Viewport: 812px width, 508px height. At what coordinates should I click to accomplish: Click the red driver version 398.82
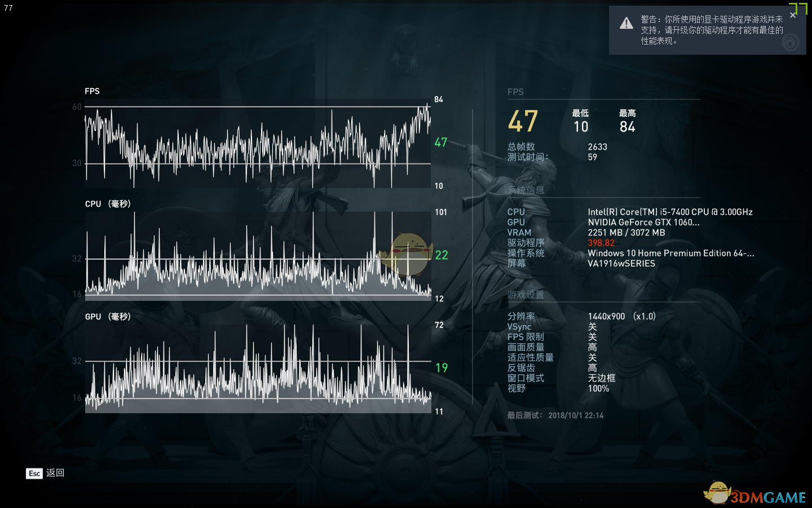(601, 243)
